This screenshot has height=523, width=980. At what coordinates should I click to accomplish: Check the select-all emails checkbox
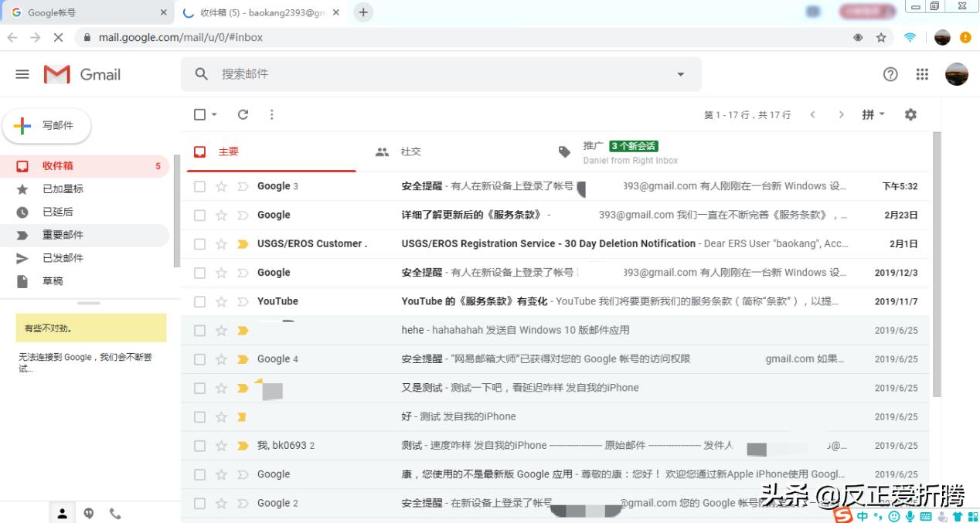click(x=199, y=114)
